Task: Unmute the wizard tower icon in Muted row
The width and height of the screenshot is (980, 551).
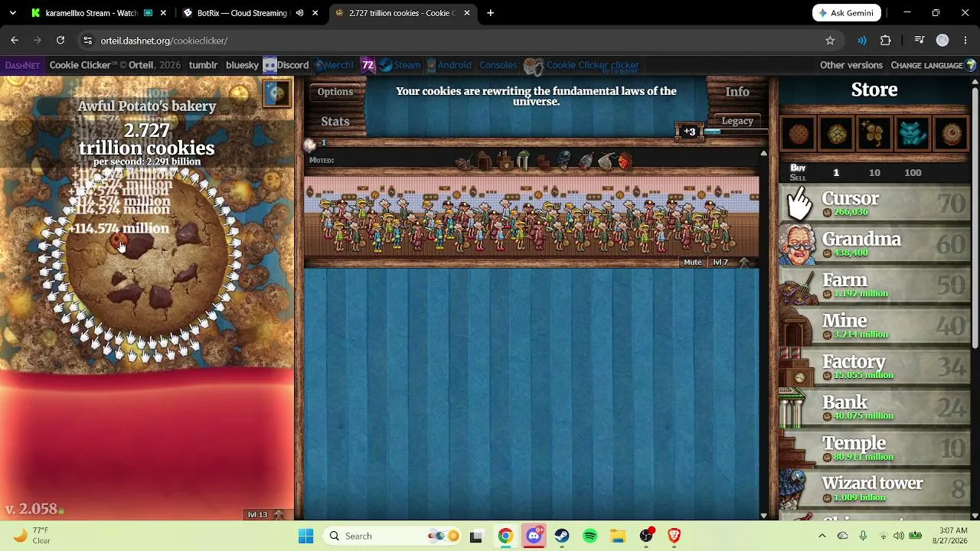Action: 563,161
